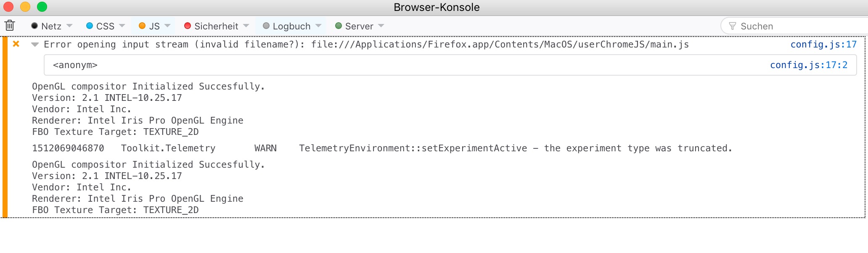Open the config.js:17 source link
This screenshot has height=253, width=868.
click(823, 45)
